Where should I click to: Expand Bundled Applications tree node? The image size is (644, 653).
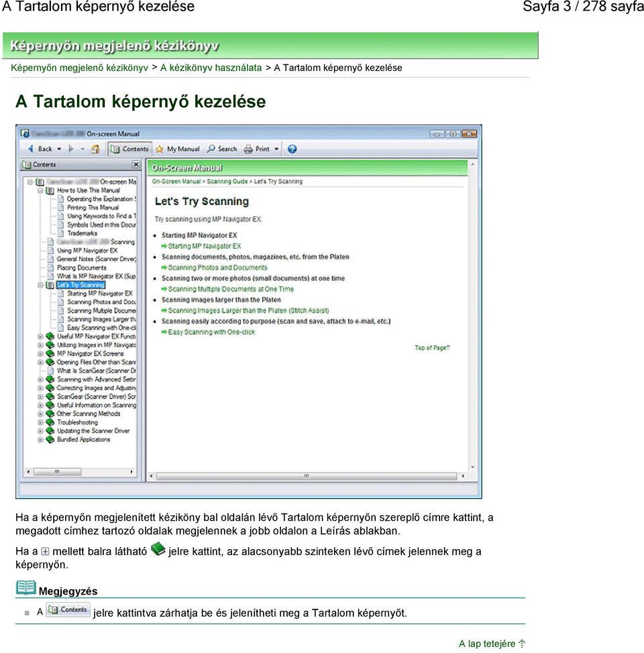click(40, 439)
